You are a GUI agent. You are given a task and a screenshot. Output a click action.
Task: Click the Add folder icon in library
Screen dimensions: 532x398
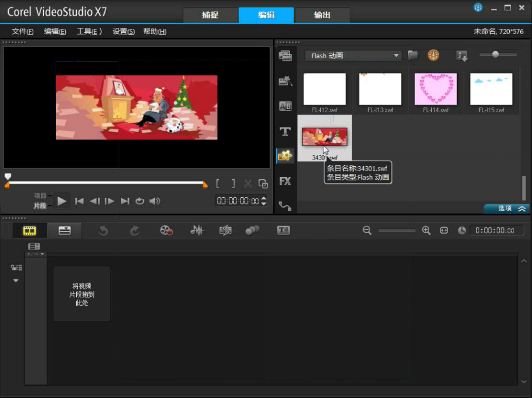click(x=413, y=55)
